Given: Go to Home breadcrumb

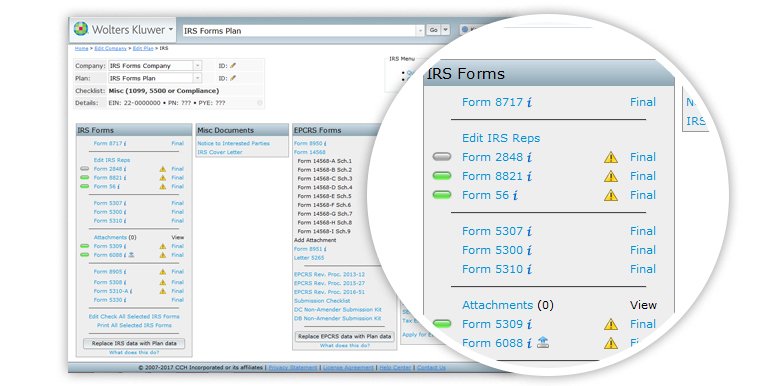Looking at the screenshot, I should coord(81,48).
